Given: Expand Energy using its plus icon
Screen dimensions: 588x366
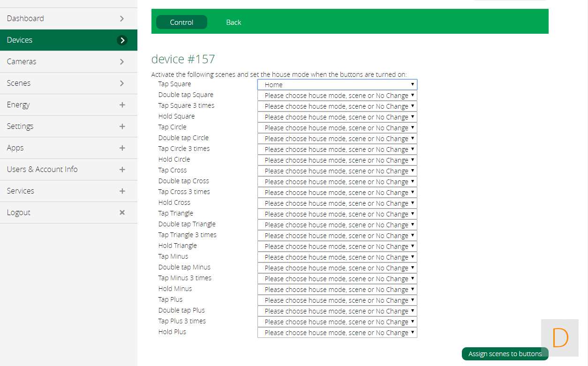Looking at the screenshot, I should tap(122, 105).
